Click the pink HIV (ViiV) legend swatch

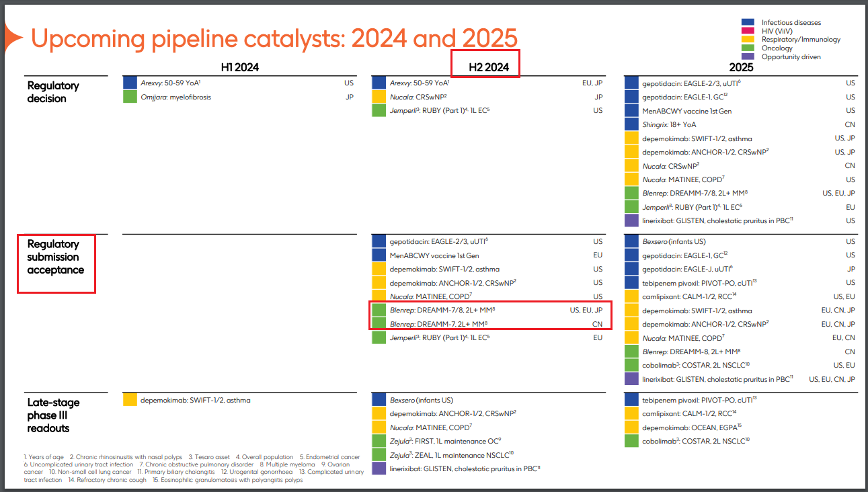(x=746, y=31)
